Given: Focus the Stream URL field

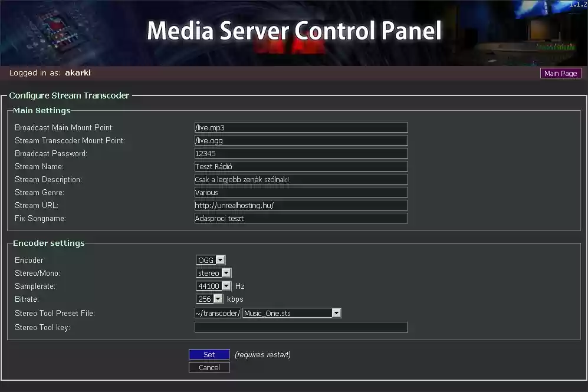Looking at the screenshot, I should pos(301,205).
